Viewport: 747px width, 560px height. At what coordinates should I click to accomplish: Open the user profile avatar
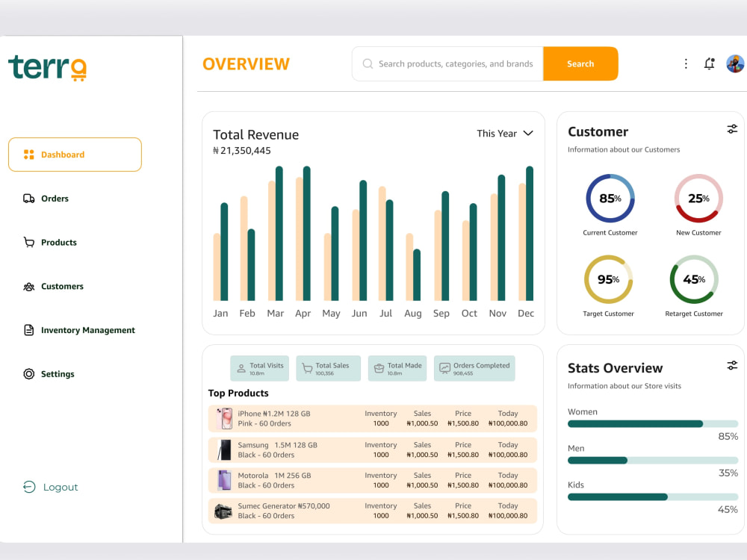click(x=735, y=63)
